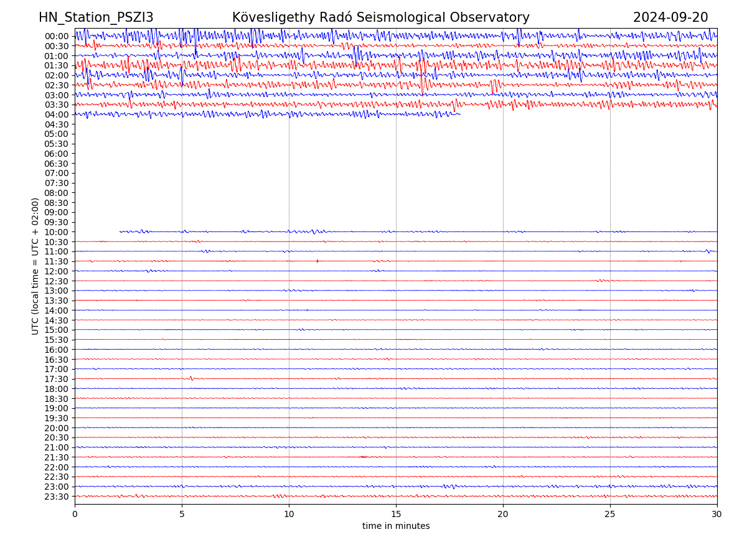
Task: Click the 10:00 row time label
Action: tap(56, 232)
